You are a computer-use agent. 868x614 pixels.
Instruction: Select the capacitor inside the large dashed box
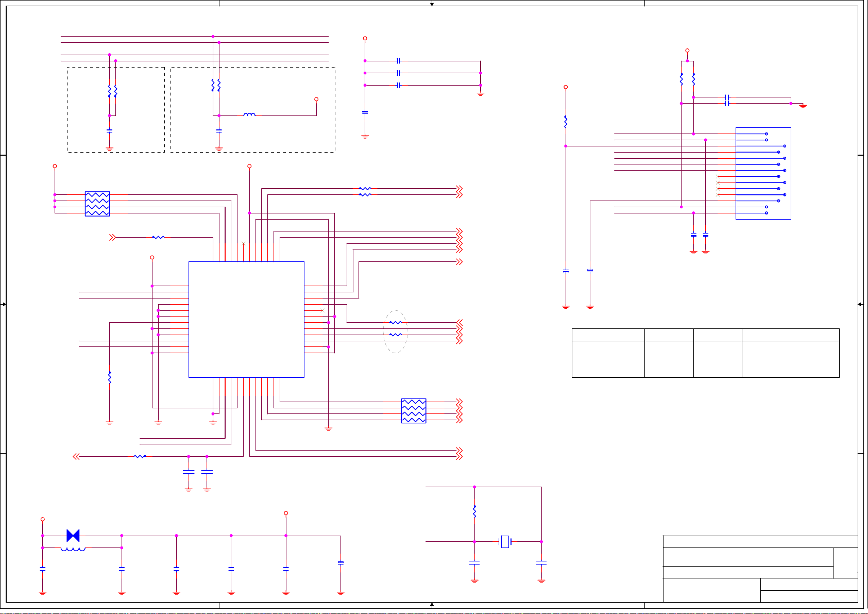[219, 131]
